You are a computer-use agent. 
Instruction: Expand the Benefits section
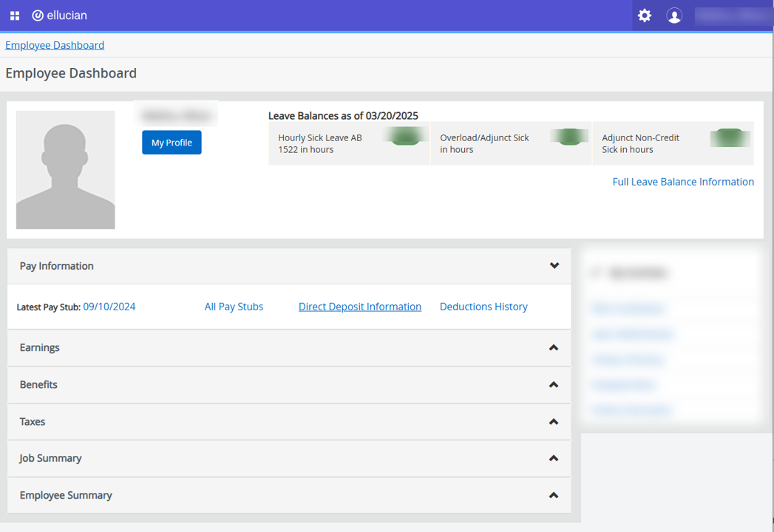pos(553,385)
